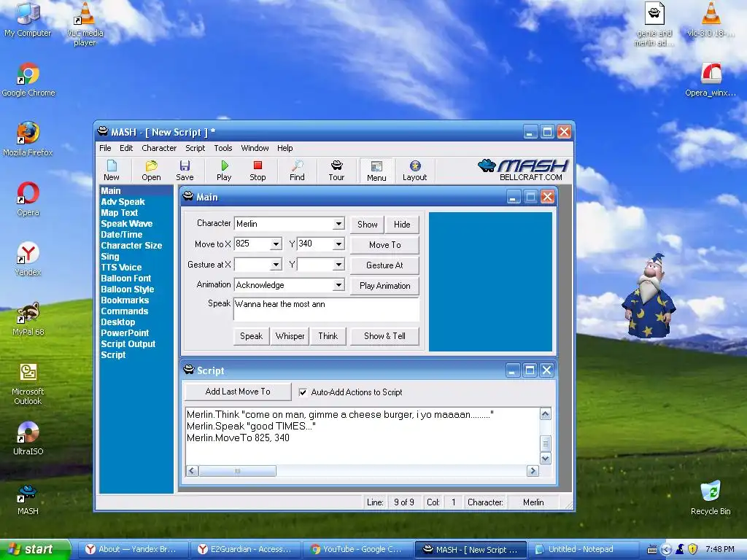Click the script scroll-up arrow
747x560 pixels.
(546, 414)
